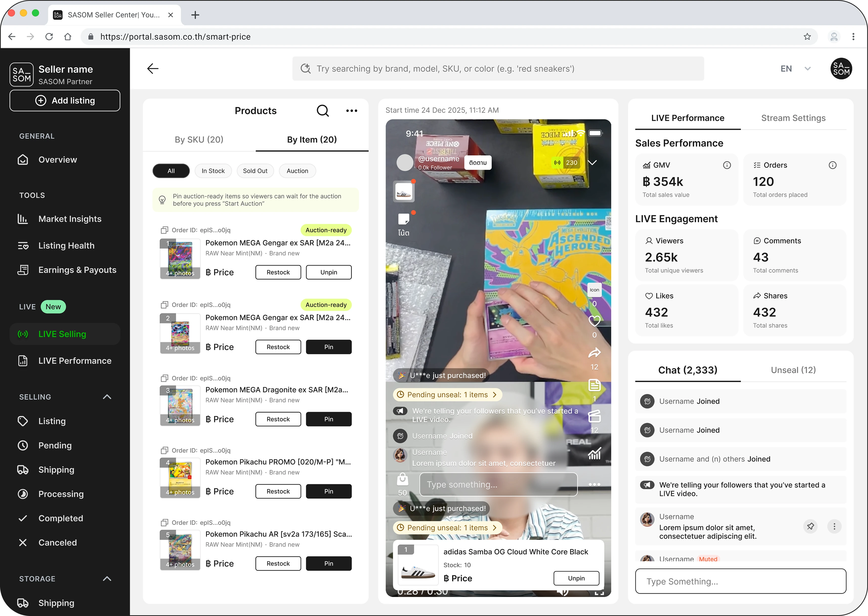
Task: Click the SASOM profile avatar
Action: [x=841, y=69]
